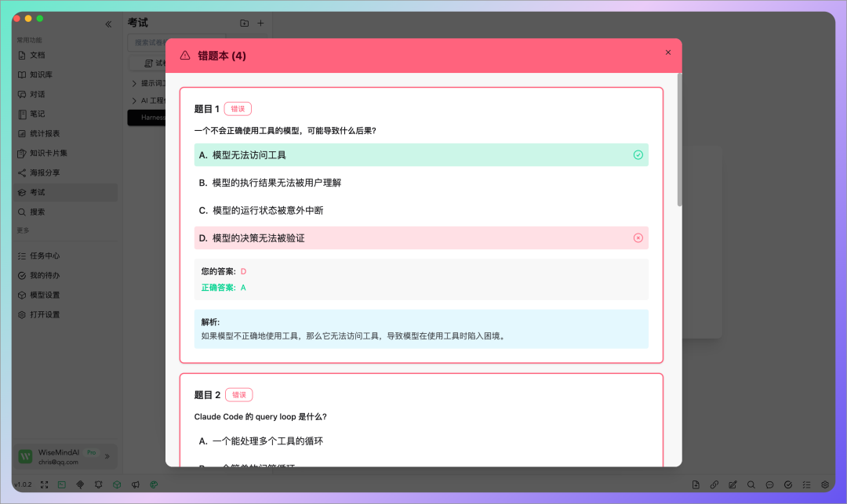Close the 错题本 dialog

click(668, 53)
